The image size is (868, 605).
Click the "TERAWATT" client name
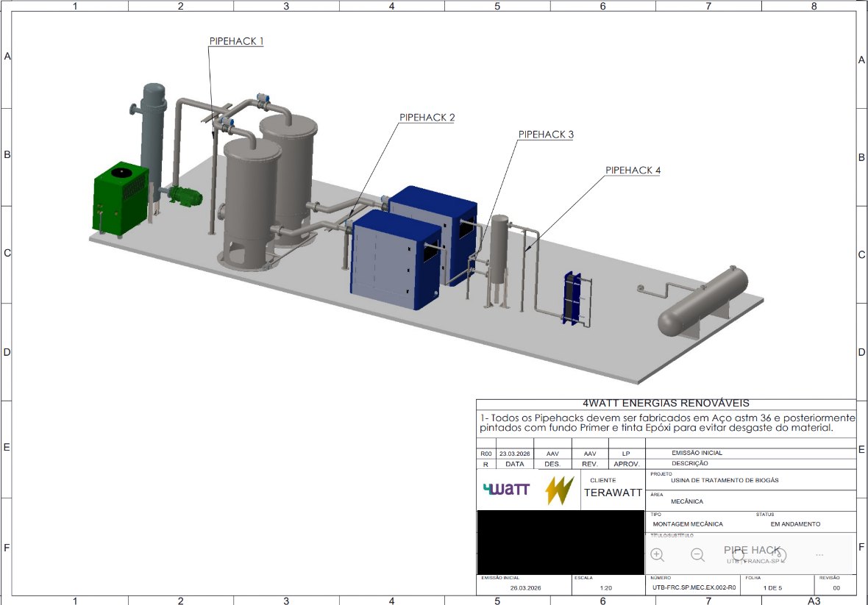pos(613,493)
